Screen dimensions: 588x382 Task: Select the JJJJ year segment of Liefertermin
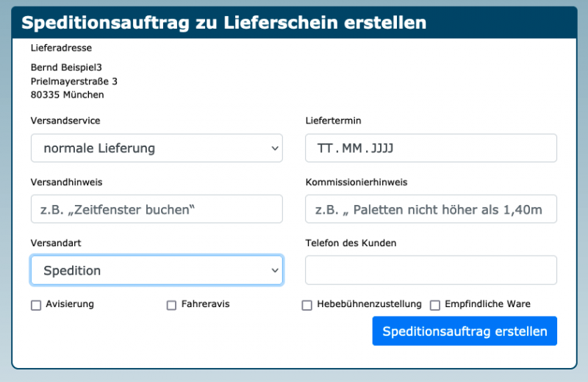(x=382, y=148)
